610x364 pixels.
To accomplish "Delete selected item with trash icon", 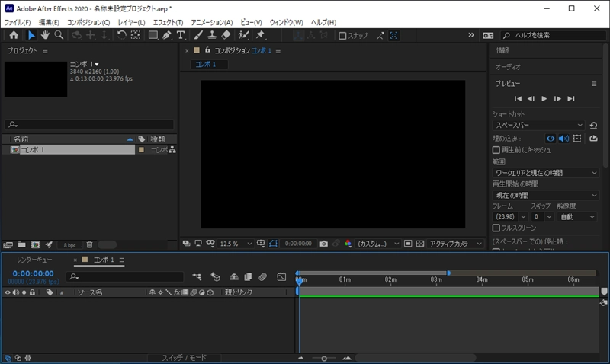I will click(x=89, y=244).
